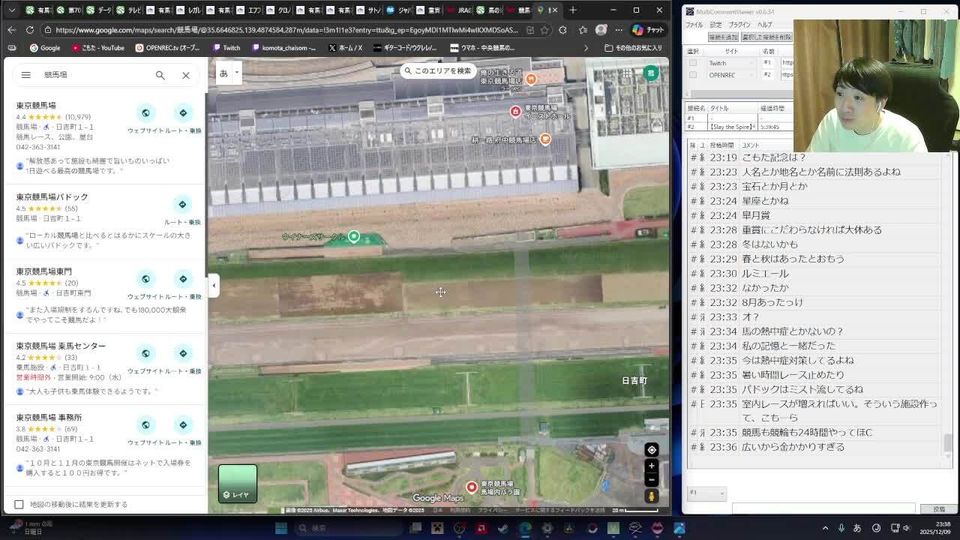This screenshot has height=540, width=960.
Task: Get directions to 東京競馬場 first result
Action: point(182,113)
